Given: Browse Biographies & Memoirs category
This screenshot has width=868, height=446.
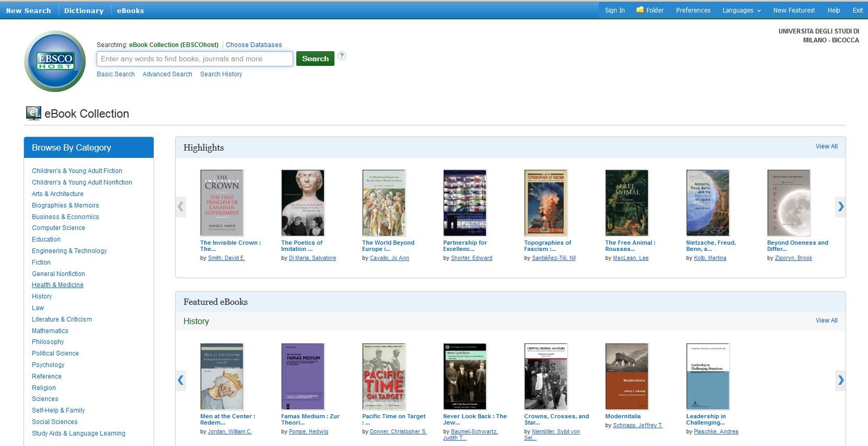Looking at the screenshot, I should click(x=65, y=205).
